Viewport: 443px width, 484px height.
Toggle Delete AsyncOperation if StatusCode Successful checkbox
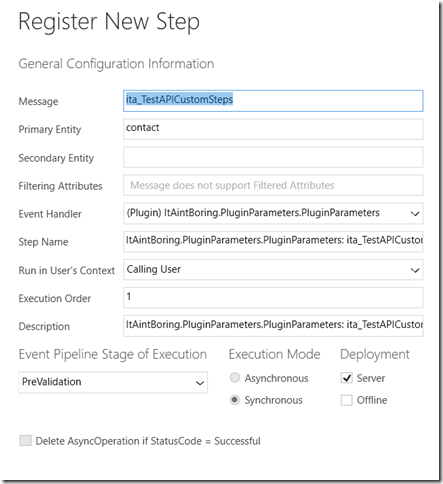point(25,440)
